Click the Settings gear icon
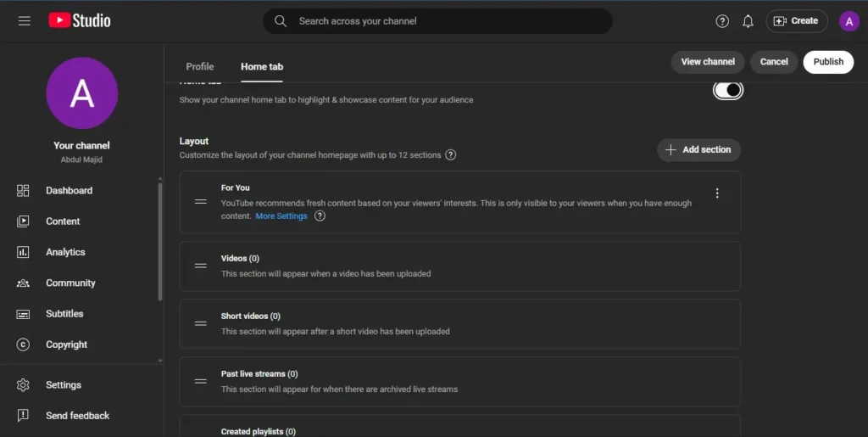Image resolution: width=868 pixels, height=437 pixels. click(x=23, y=385)
